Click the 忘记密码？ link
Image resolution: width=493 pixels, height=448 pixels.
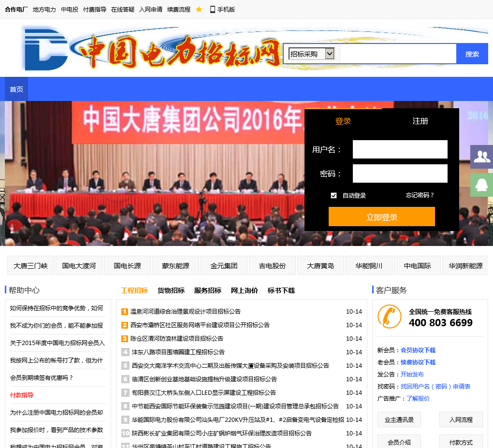[x=420, y=195]
